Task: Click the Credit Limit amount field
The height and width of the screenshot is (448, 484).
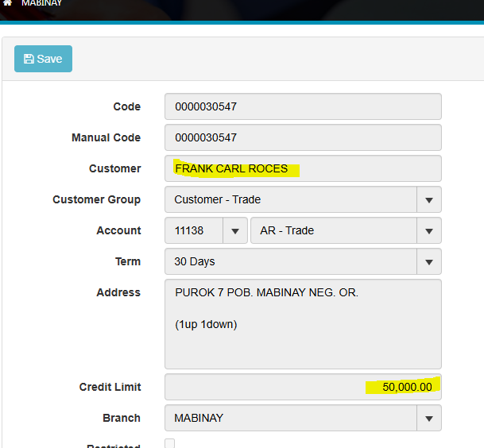Action: pyautogui.click(x=302, y=387)
